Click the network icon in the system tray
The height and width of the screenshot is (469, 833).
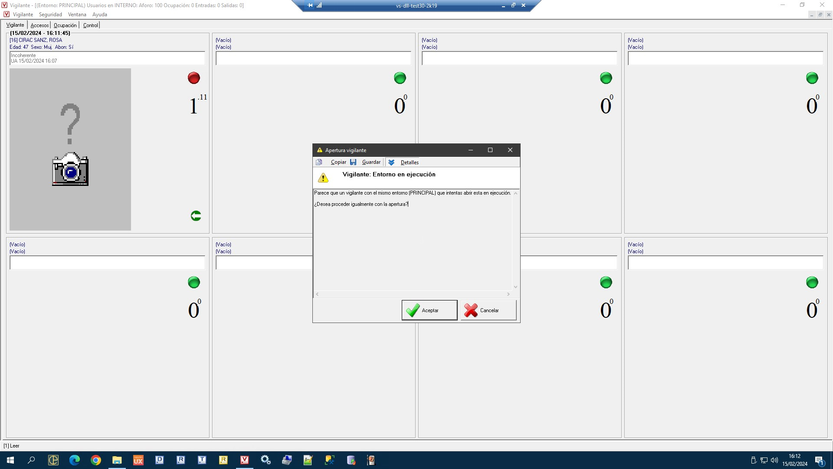[x=764, y=460]
